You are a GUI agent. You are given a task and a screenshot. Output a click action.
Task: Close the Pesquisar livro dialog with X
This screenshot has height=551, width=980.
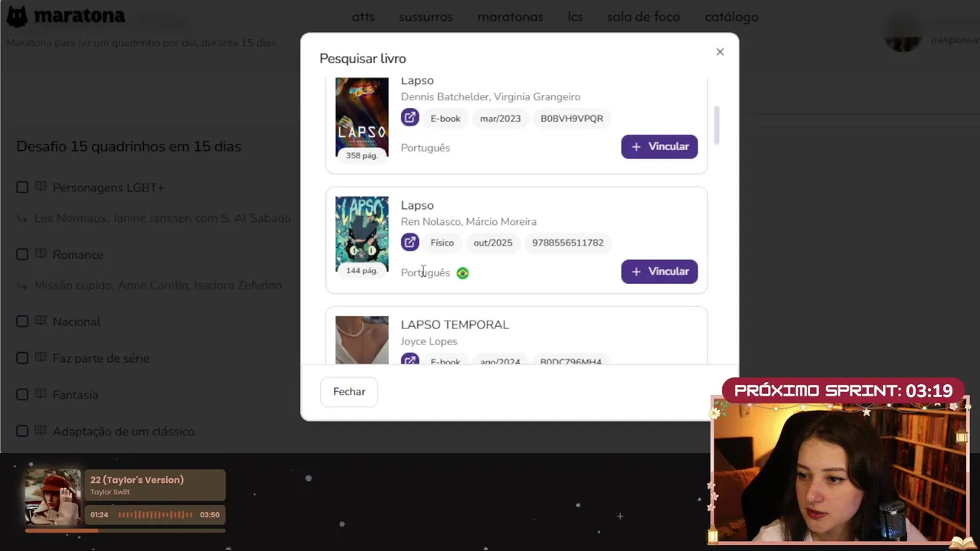[720, 52]
